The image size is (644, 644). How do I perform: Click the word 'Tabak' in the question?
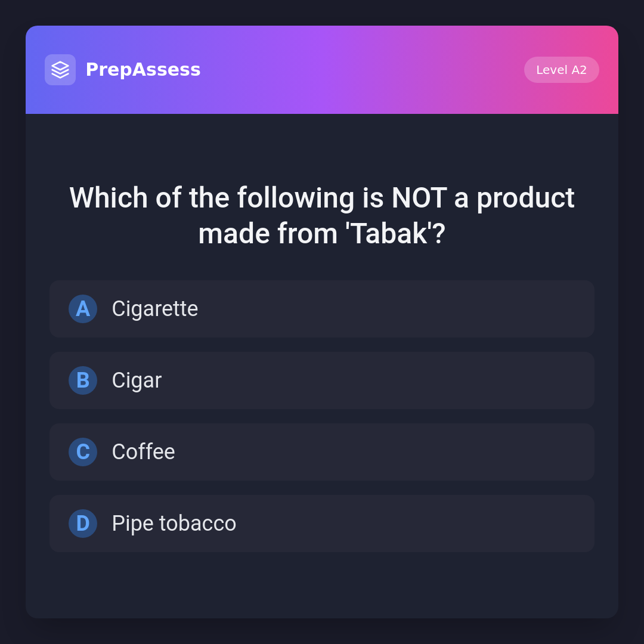click(x=389, y=233)
